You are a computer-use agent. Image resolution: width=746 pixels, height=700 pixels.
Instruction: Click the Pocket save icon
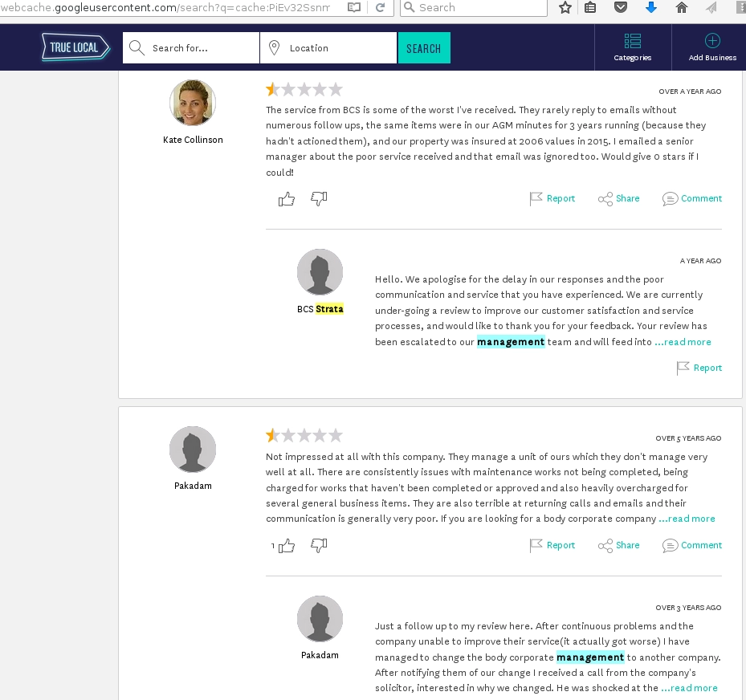coord(621,7)
